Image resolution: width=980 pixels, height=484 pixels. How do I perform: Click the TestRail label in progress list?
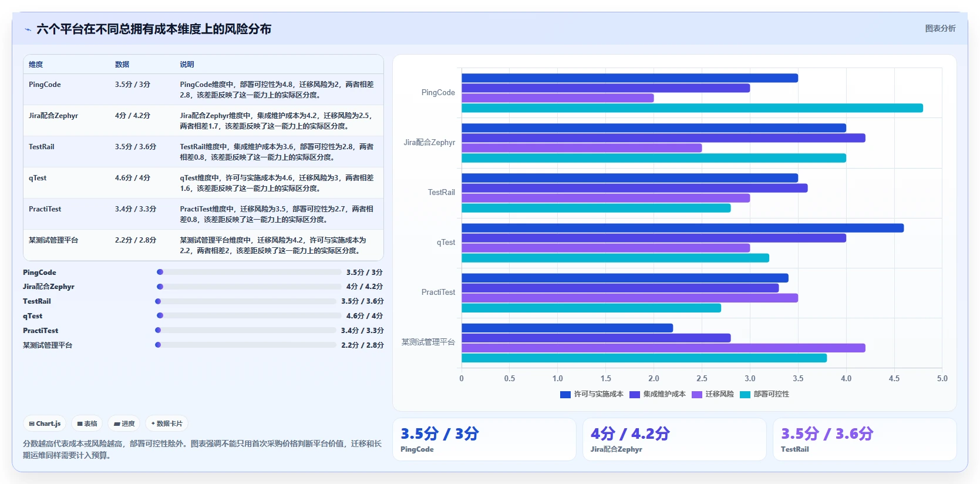point(37,301)
